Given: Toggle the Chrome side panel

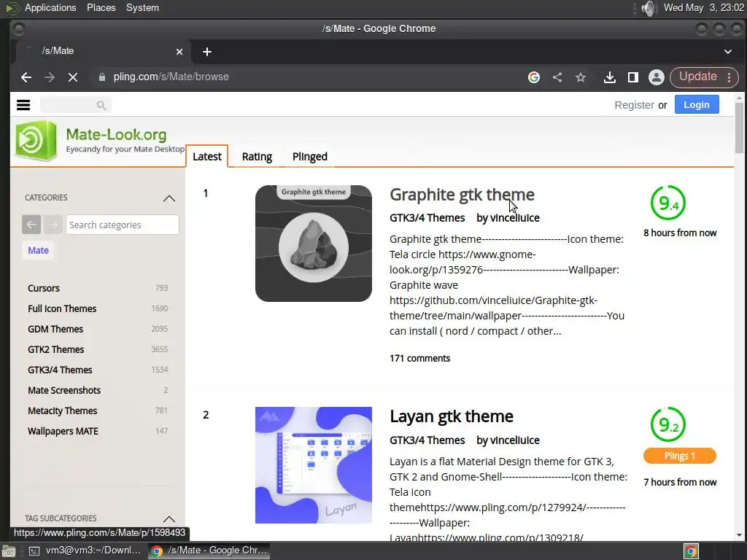Looking at the screenshot, I should click(633, 77).
